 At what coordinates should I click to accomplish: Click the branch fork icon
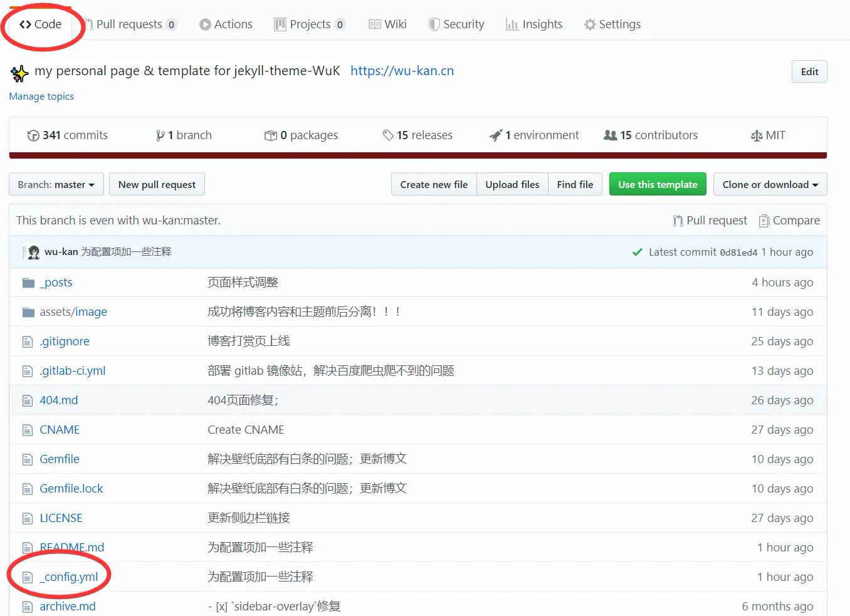point(160,135)
